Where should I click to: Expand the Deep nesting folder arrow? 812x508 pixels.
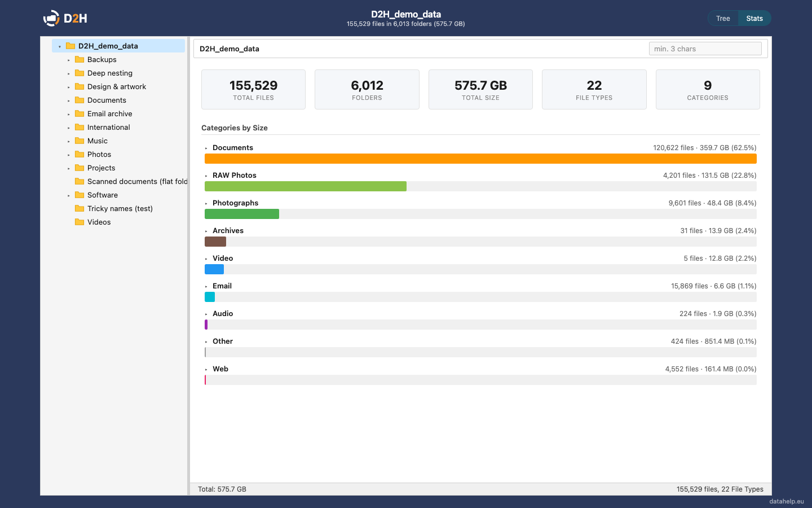click(x=69, y=73)
